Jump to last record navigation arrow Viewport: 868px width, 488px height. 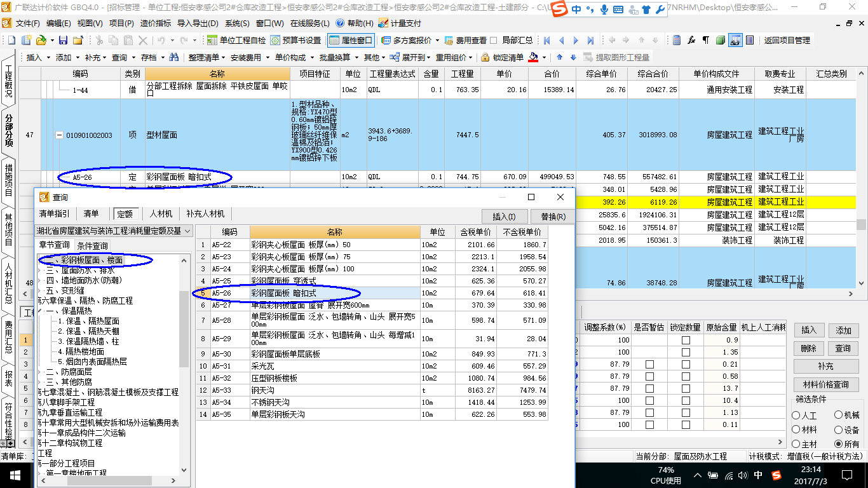point(590,40)
